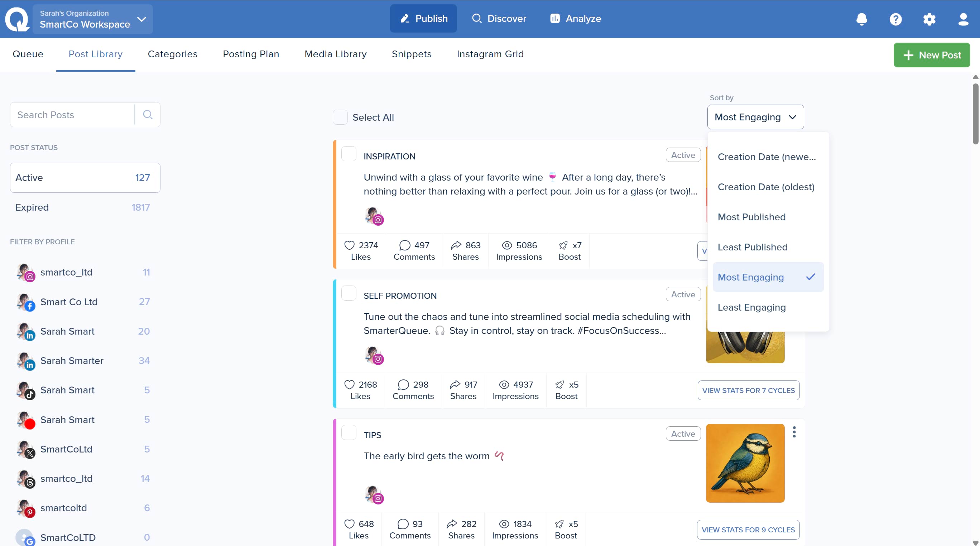
Task: Open the help question mark icon
Action: pyautogui.click(x=895, y=19)
